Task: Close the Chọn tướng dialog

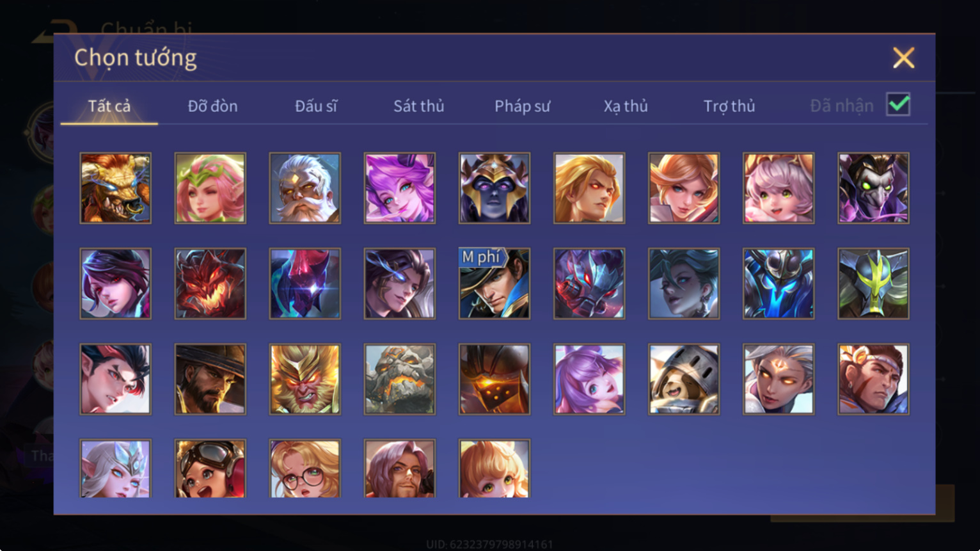Action: 903,58
